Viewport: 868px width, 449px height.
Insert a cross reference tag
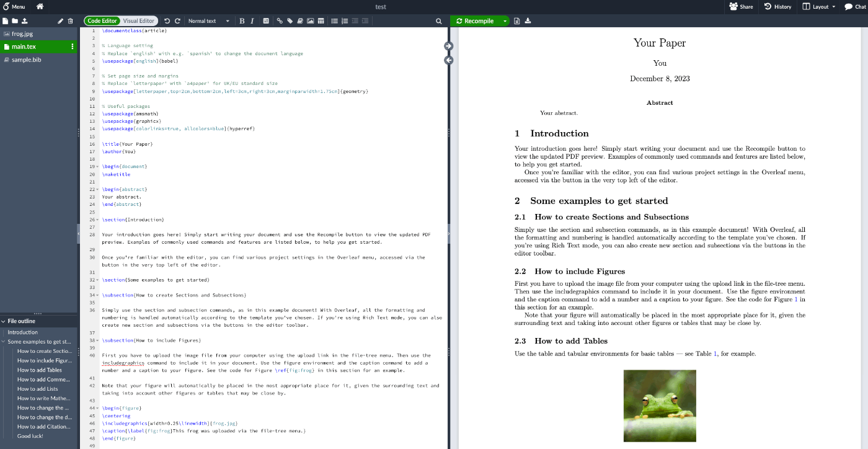click(290, 21)
